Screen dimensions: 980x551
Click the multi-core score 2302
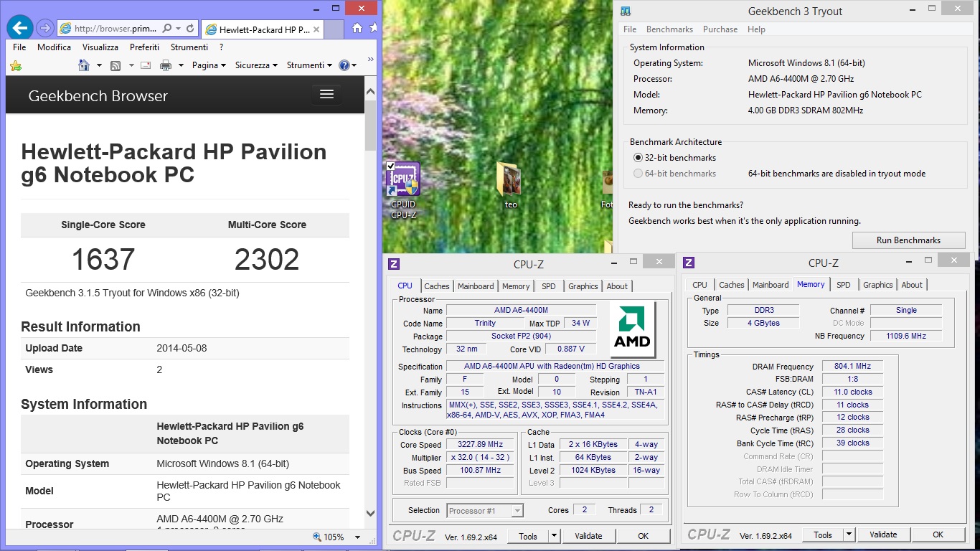[x=267, y=259]
